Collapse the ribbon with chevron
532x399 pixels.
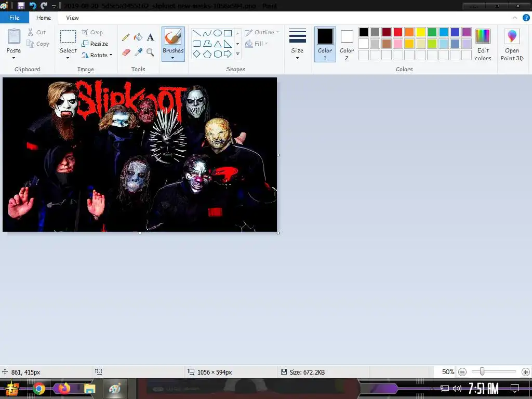point(515,18)
